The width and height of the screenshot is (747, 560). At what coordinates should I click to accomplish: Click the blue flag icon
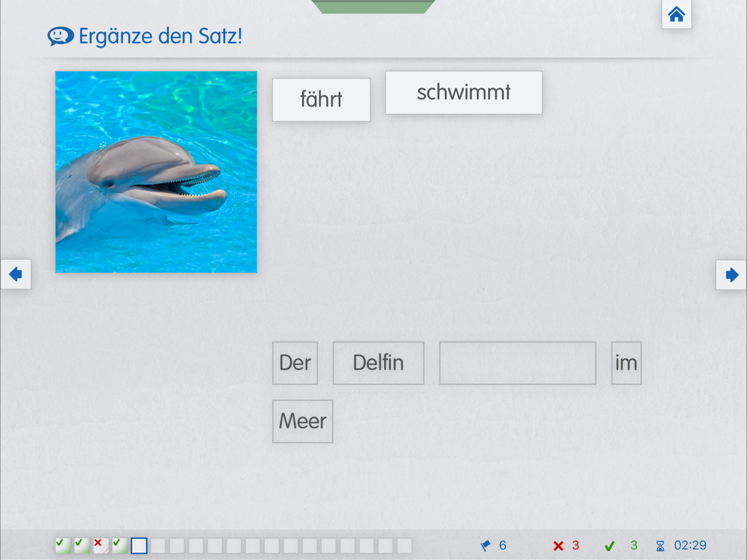(x=485, y=546)
